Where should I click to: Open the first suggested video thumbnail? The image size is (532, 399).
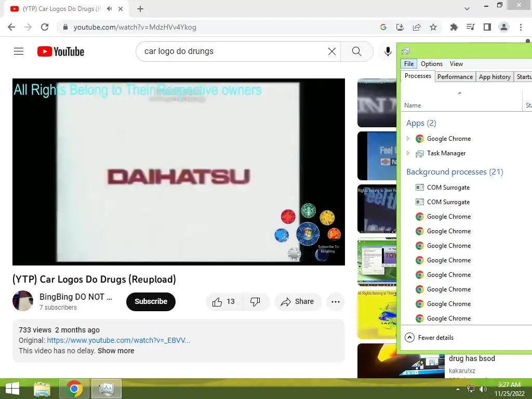click(x=377, y=103)
